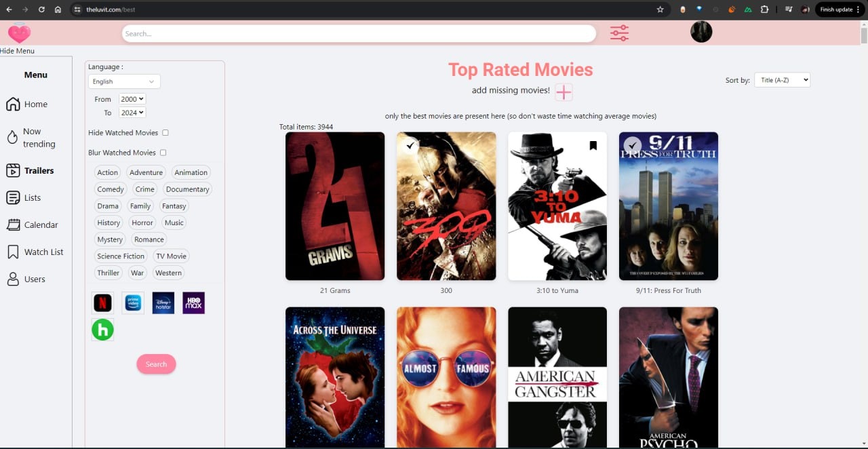This screenshot has height=449, width=868.
Task: Open the Language dropdown set to English
Action: 124,81
